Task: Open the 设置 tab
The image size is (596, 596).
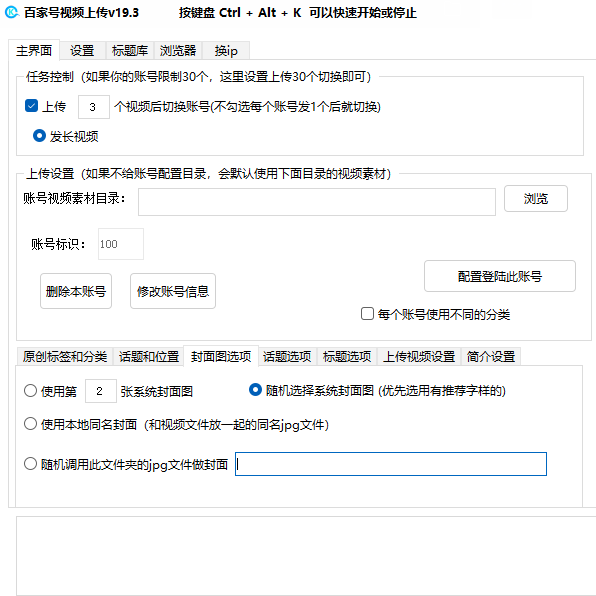Action: point(82,51)
